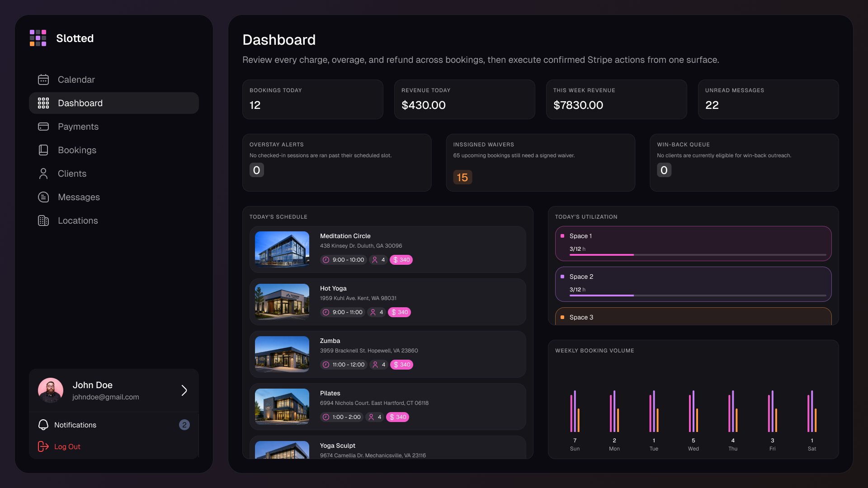The width and height of the screenshot is (868, 488).
Task: Click the Wednesday bars in weekly chart
Action: coord(693,411)
